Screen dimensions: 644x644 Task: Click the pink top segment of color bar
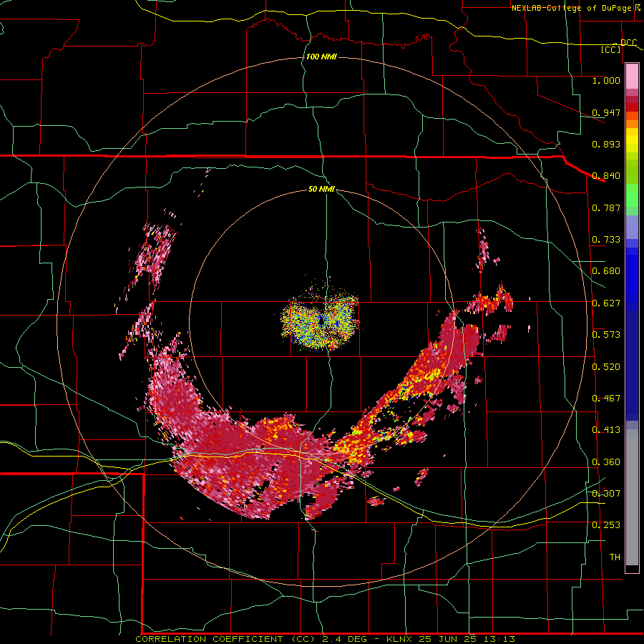tap(632, 77)
